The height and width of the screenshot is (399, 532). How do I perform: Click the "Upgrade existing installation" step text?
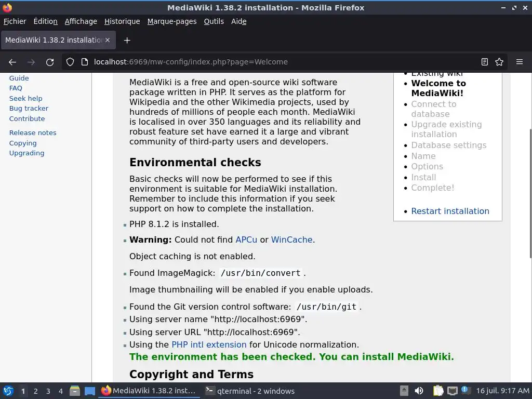click(446, 129)
